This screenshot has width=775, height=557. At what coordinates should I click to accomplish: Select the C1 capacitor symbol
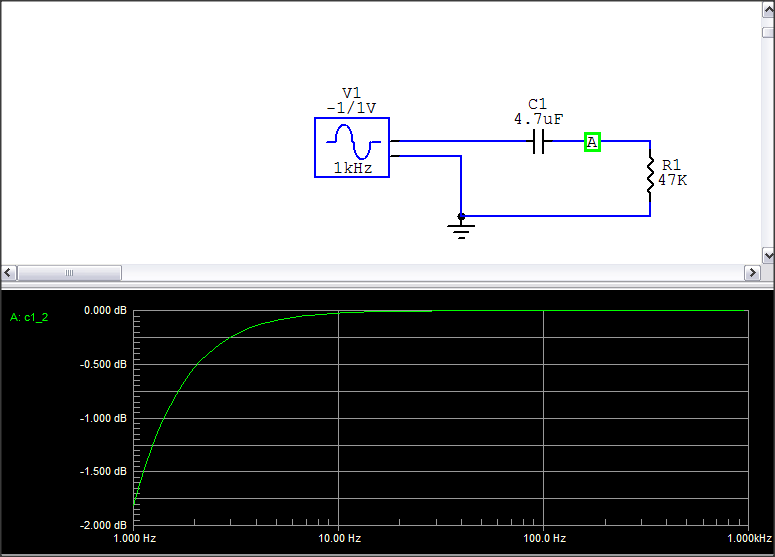(x=539, y=141)
